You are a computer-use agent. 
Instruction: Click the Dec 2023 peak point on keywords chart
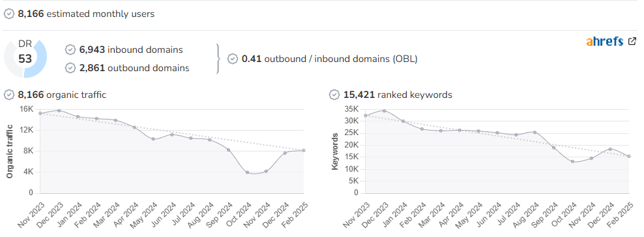coord(385,111)
